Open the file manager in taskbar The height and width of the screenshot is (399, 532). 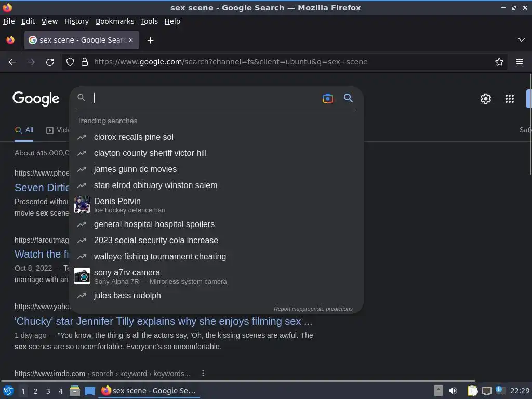(75, 391)
